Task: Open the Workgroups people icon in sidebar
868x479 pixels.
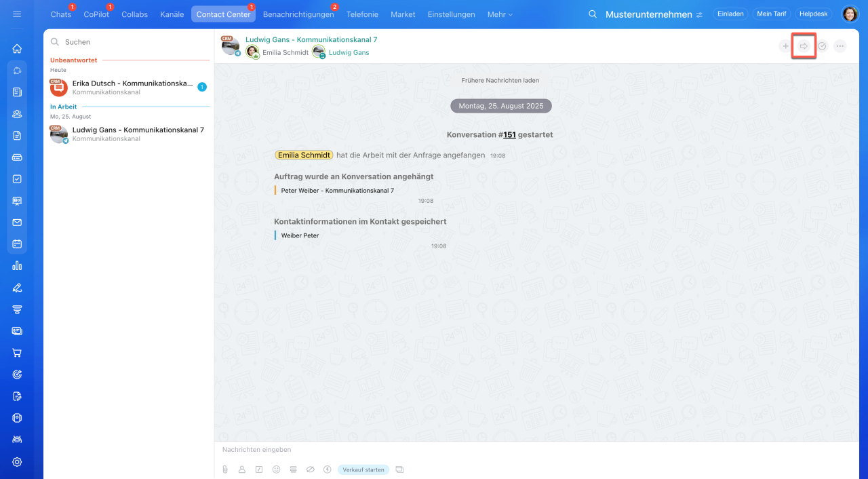Action: pyautogui.click(x=17, y=114)
